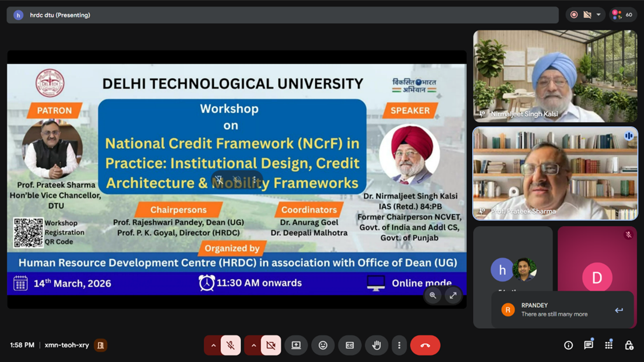The image size is (644, 362).
Task: Open the chat panel icon
Action: [x=589, y=345]
